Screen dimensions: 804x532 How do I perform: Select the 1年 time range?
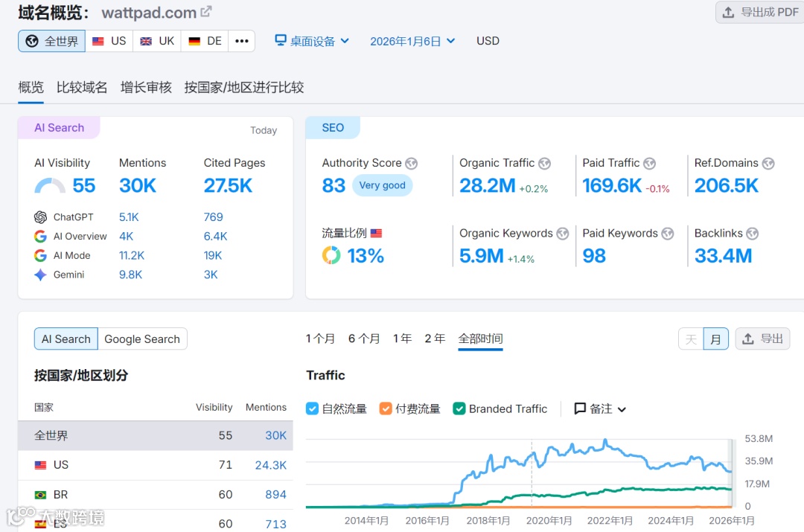(x=403, y=339)
